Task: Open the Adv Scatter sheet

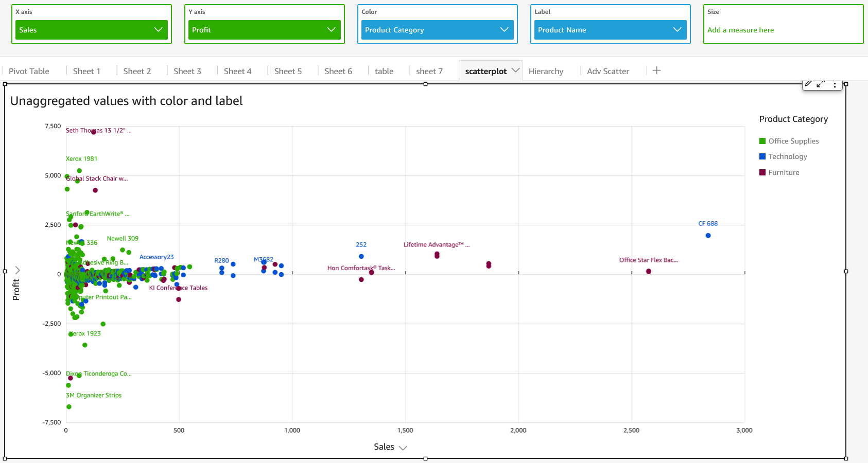Action: (x=607, y=70)
